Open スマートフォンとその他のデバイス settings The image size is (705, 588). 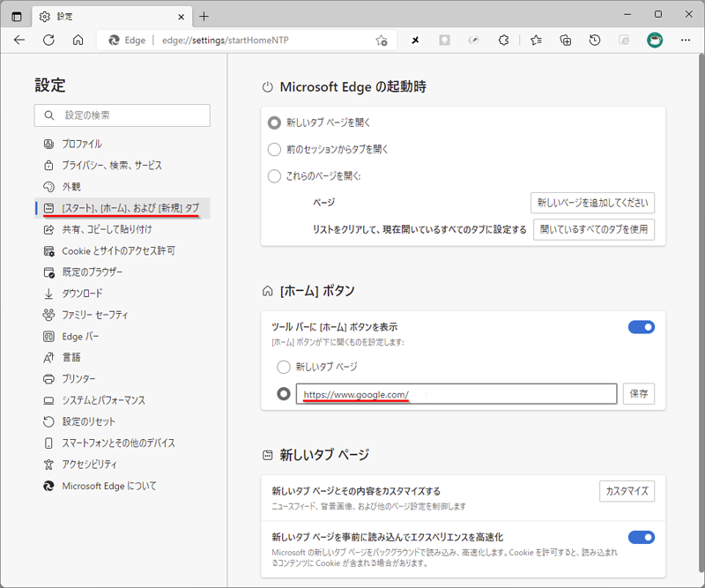tap(122, 443)
